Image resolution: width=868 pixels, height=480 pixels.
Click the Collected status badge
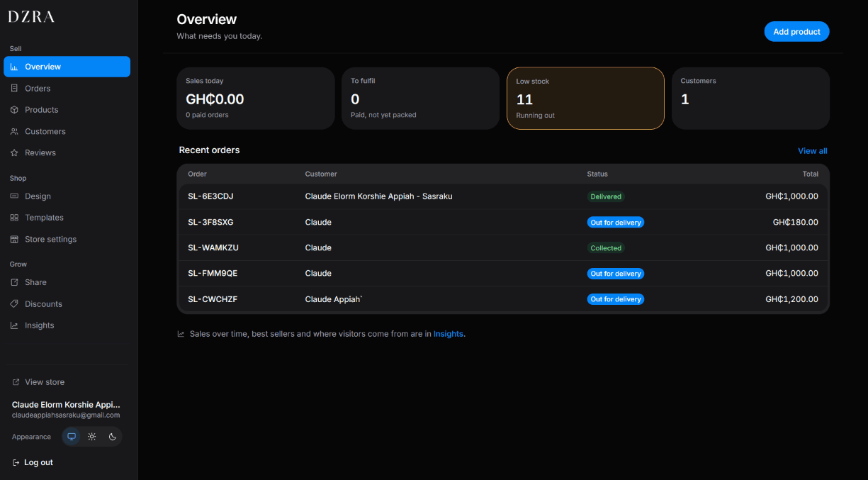606,248
